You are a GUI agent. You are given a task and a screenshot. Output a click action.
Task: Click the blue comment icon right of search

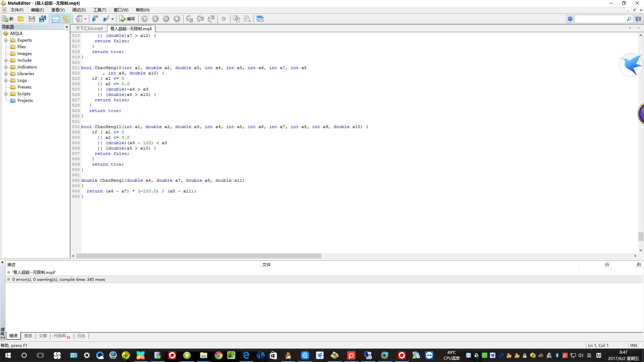(x=638, y=19)
